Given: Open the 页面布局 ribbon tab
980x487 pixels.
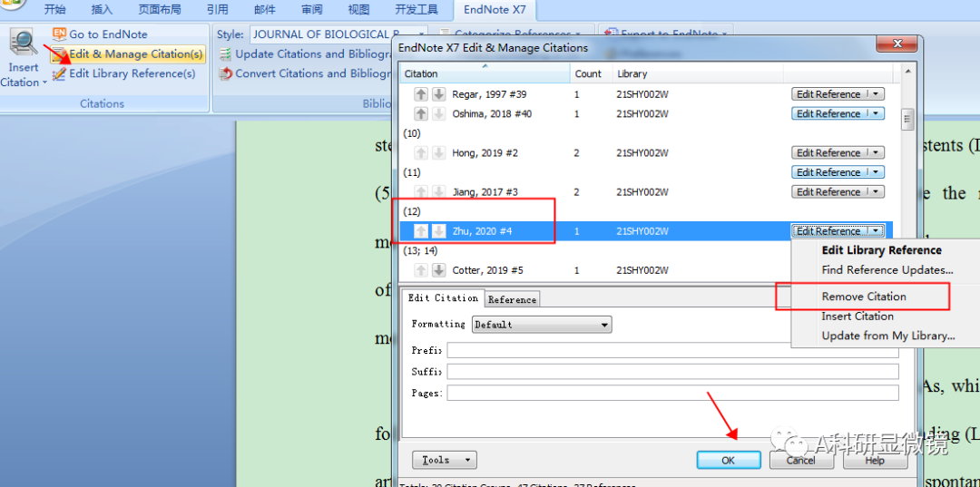Looking at the screenshot, I should coord(159,9).
